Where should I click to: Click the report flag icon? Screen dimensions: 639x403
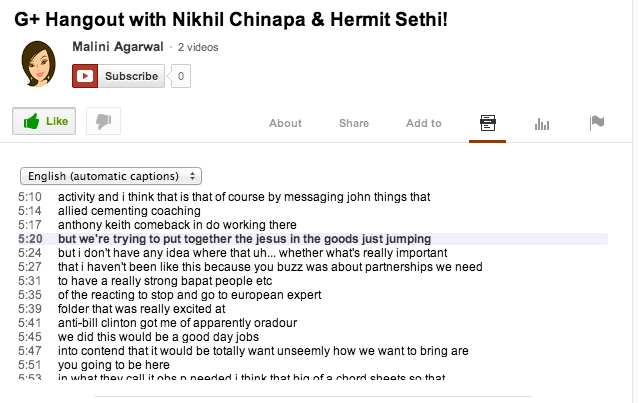click(x=597, y=123)
